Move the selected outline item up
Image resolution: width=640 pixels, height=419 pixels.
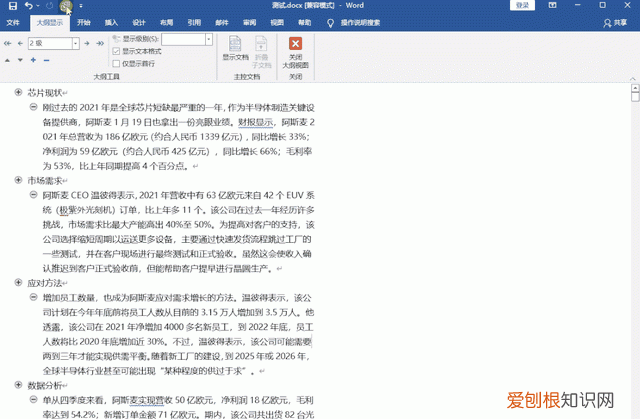pos(7,60)
